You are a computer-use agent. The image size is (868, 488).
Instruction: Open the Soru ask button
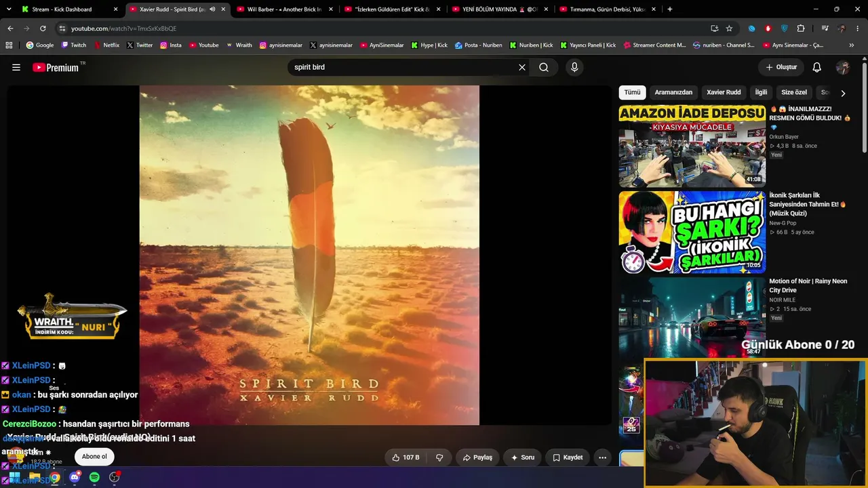[522, 457]
